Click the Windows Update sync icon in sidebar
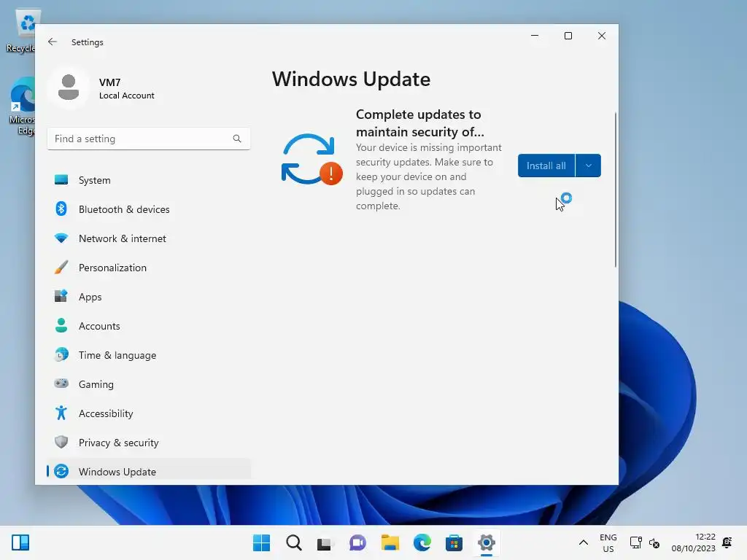Screen dimensions: 747x560 61,472
